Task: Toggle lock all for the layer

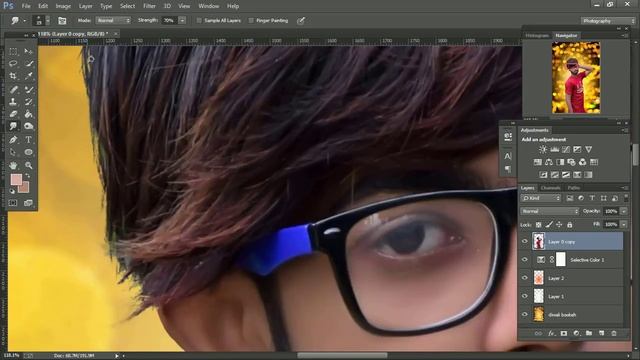Action: pyautogui.click(x=570, y=224)
